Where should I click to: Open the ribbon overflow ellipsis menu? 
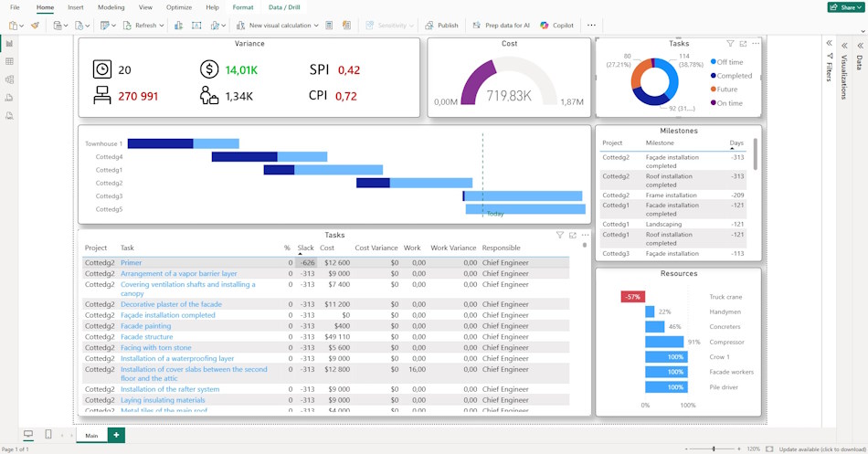pyautogui.click(x=591, y=26)
